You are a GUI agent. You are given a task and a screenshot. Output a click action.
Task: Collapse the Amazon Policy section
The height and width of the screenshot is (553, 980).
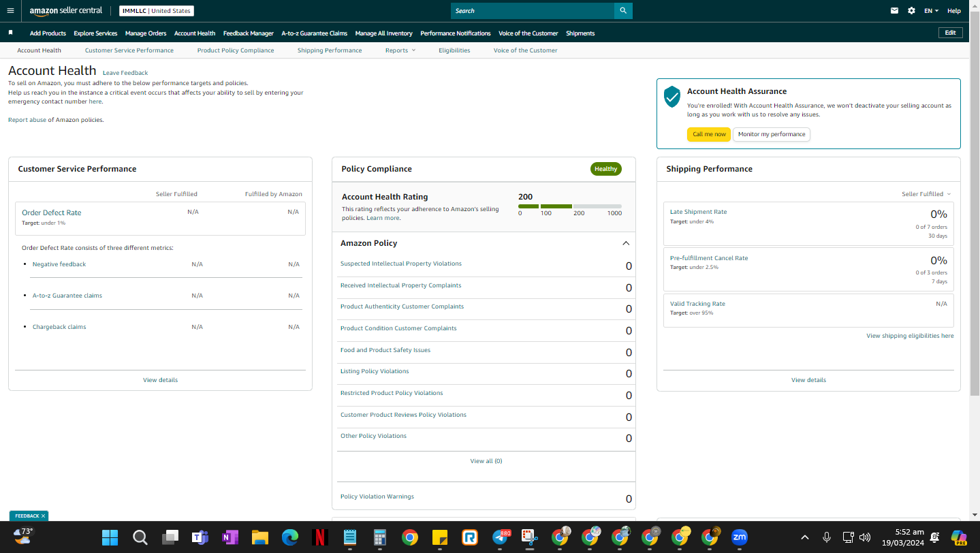pyautogui.click(x=626, y=243)
